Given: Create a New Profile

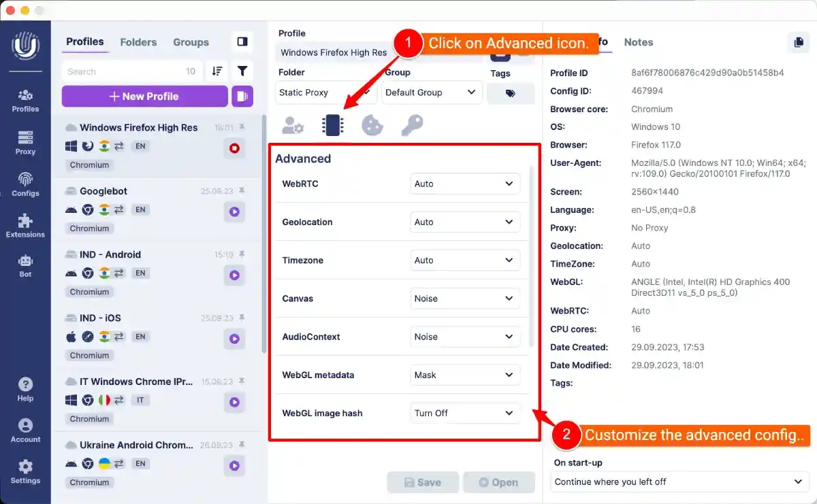Looking at the screenshot, I should pos(144,97).
